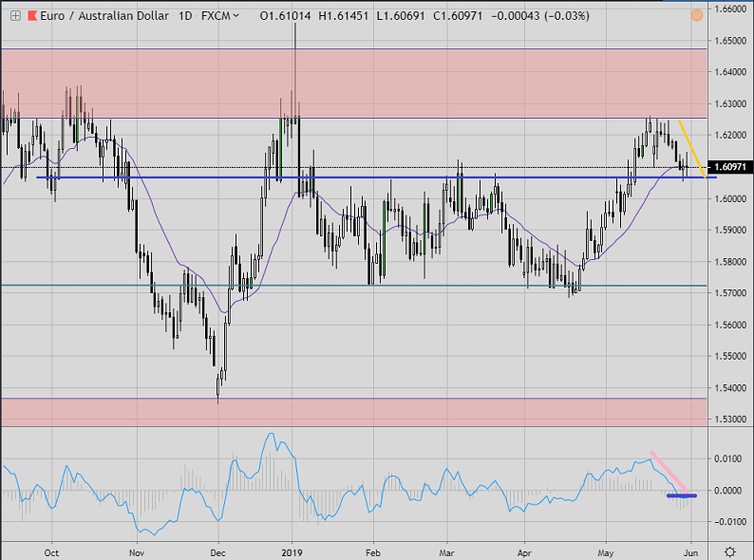754x560 pixels.
Task: Click the 0.0100 indicator scale label
Action: pyautogui.click(x=731, y=458)
